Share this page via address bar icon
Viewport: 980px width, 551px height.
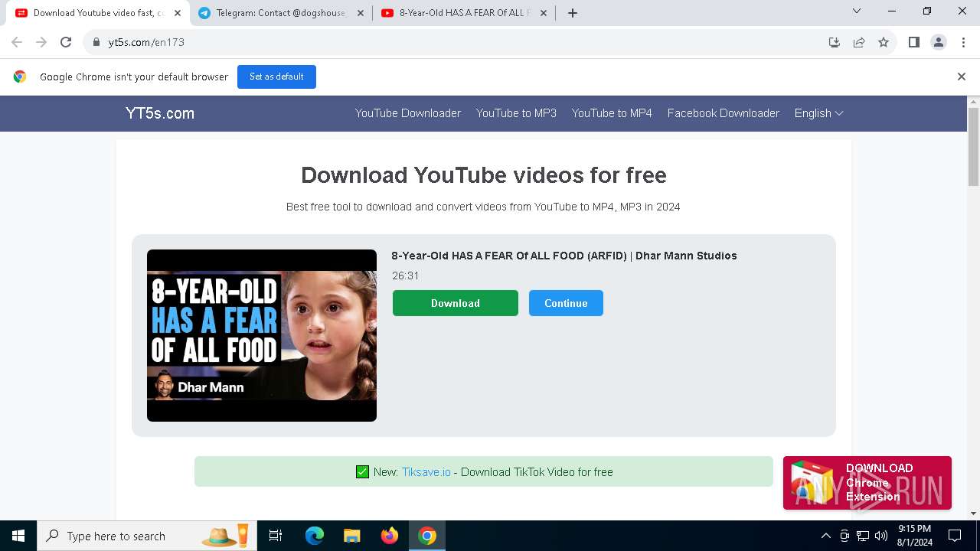(x=859, y=42)
